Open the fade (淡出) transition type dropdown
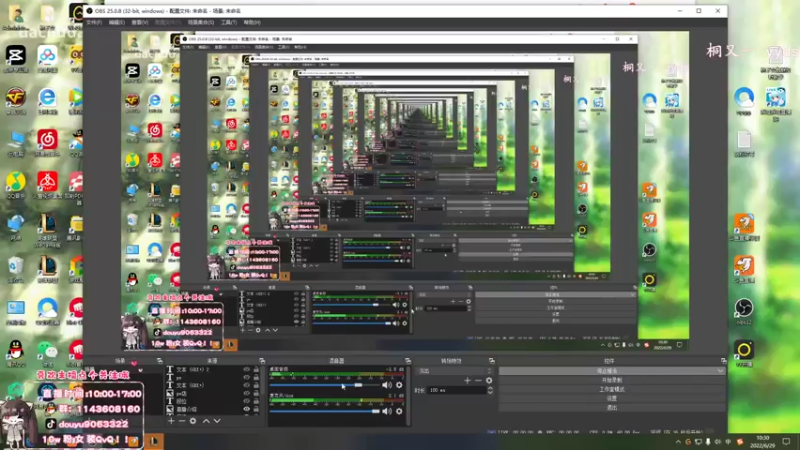The image size is (800, 450). [455, 371]
